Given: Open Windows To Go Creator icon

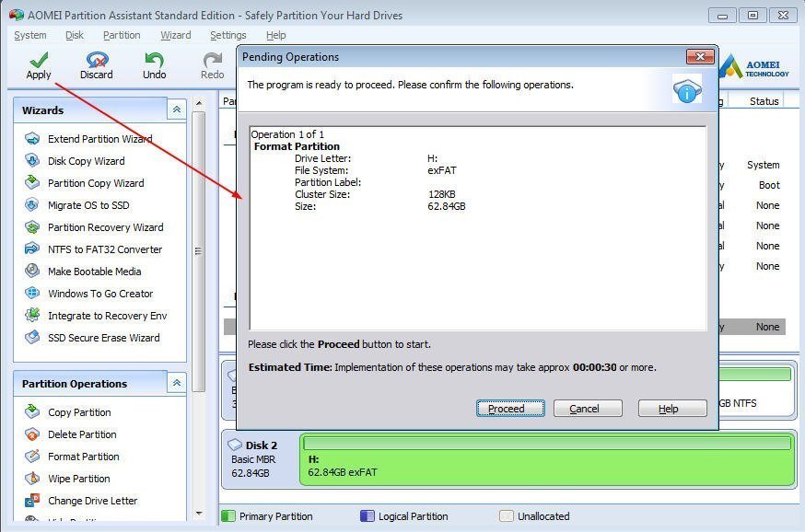Looking at the screenshot, I should (32, 293).
